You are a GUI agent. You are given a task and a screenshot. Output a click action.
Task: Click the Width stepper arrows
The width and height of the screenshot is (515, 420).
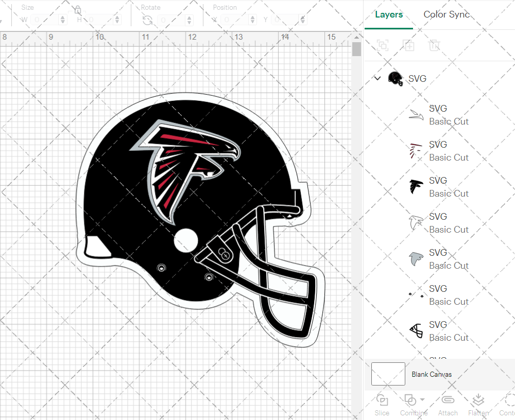click(x=63, y=20)
